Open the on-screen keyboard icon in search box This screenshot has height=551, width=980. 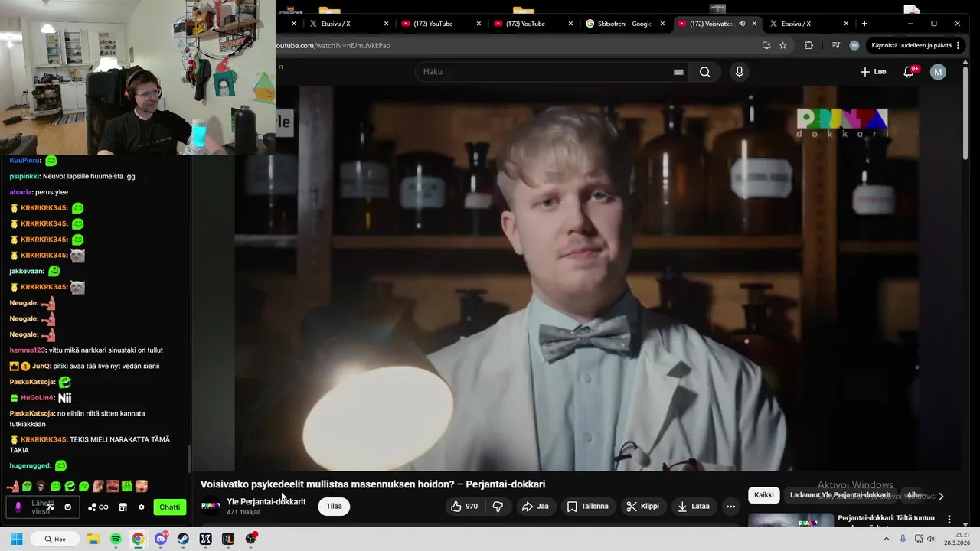pyautogui.click(x=678, y=72)
